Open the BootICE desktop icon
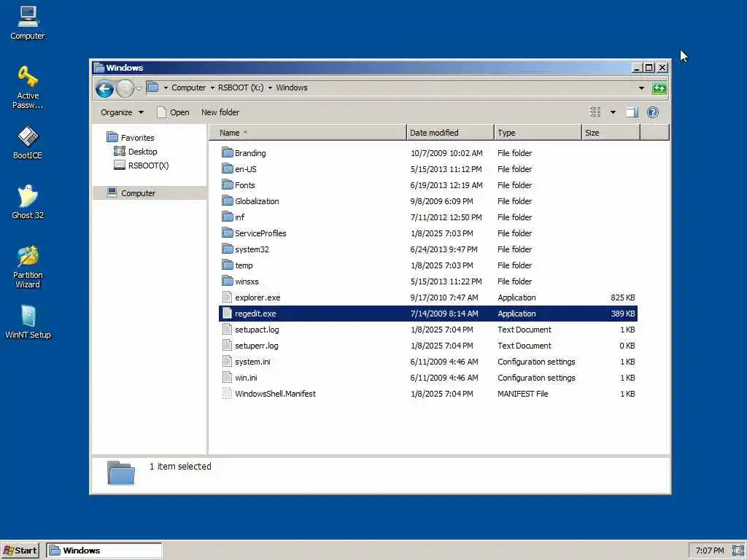Screen dimensions: 747x560 [x=28, y=143]
